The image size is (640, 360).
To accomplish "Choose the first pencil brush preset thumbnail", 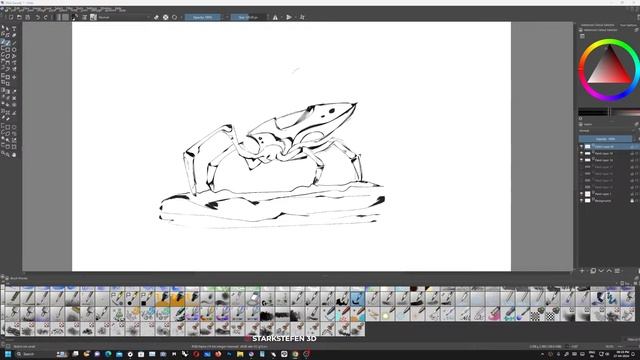I will [12, 298].
